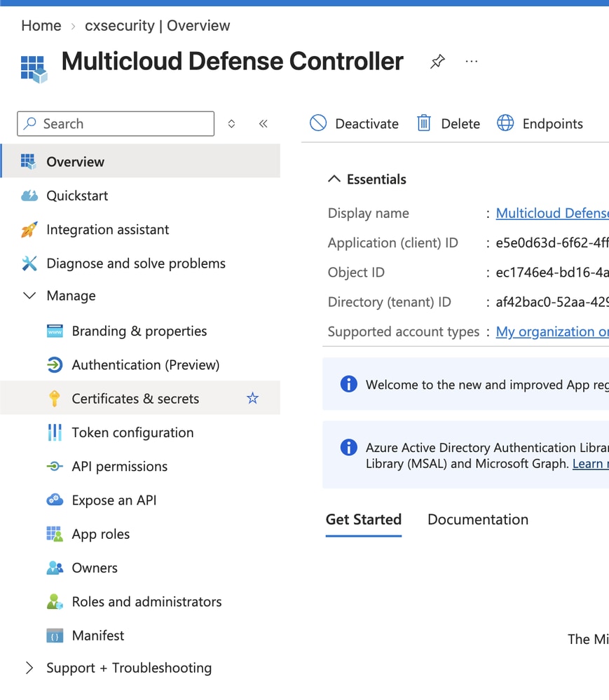Click the Quickstart cloud icon
The width and height of the screenshot is (609, 700).
pyautogui.click(x=29, y=195)
